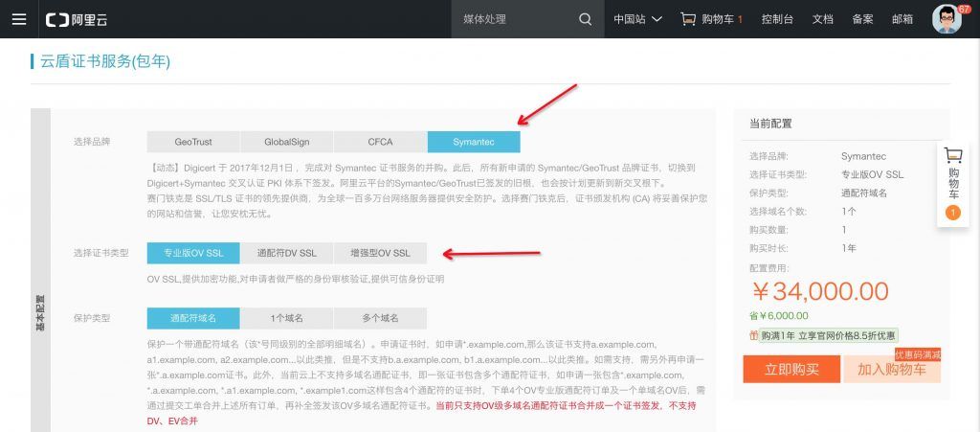Select 通配符DV SSL certificate type
This screenshot has height=432, width=980.
pyautogui.click(x=287, y=253)
